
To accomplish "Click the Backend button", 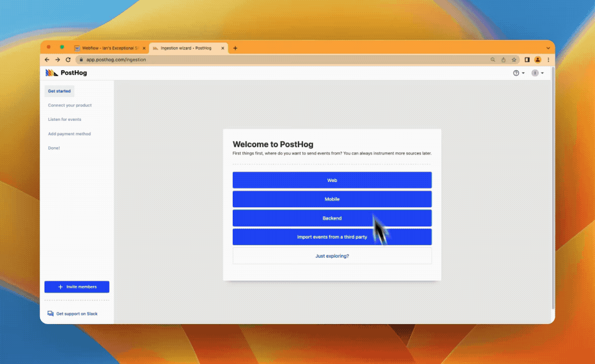I will 332,218.
